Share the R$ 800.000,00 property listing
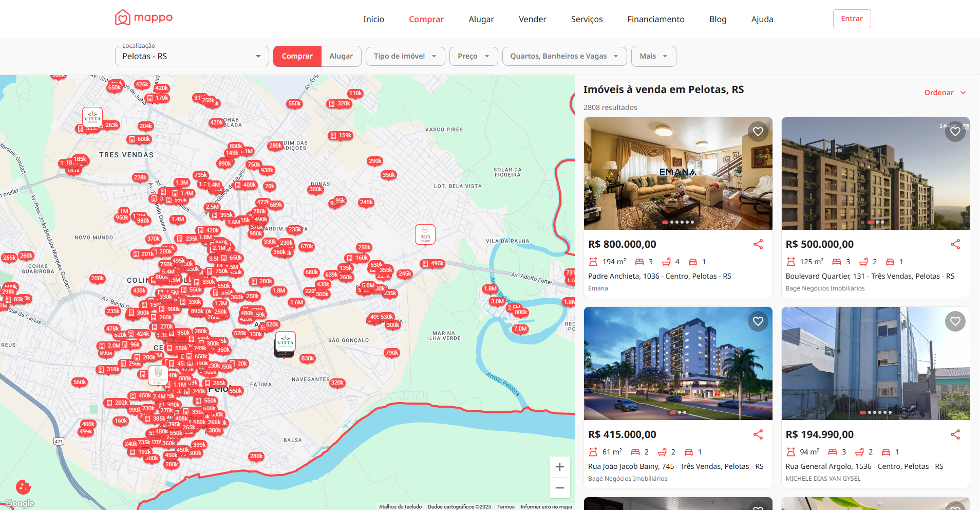Image resolution: width=980 pixels, height=510 pixels. (x=758, y=244)
